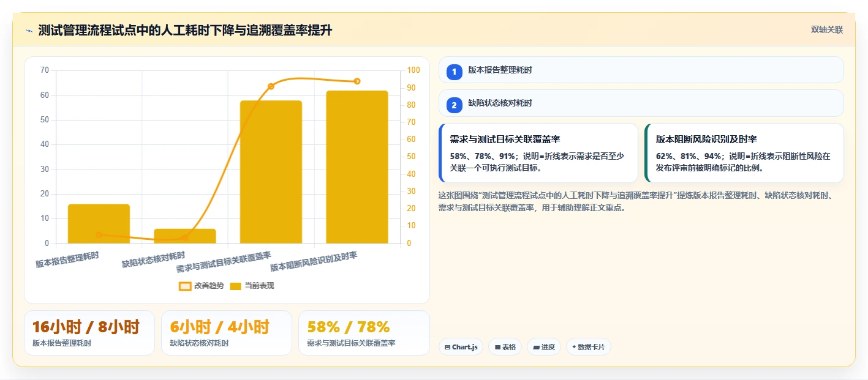Click the Chart.js tag chip
The width and height of the screenshot is (868, 380).
click(x=461, y=347)
